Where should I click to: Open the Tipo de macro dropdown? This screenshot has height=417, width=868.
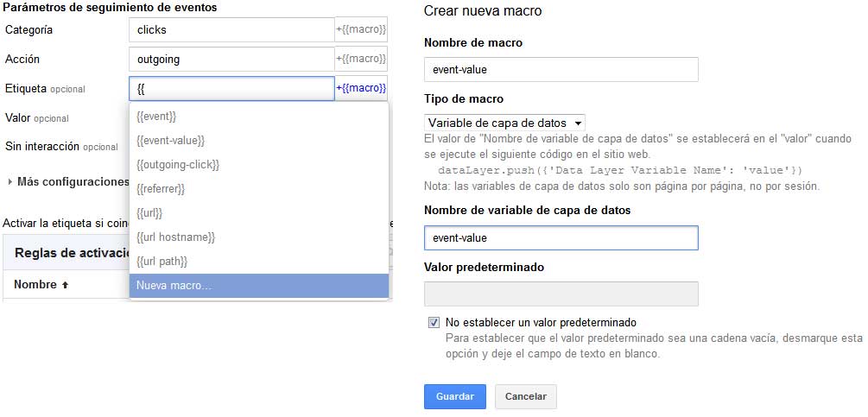(x=504, y=123)
